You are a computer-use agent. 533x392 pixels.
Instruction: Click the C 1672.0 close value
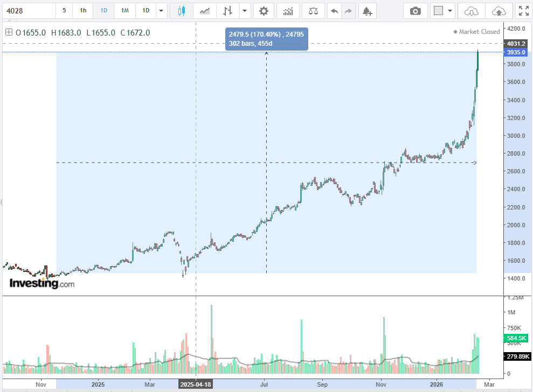[x=135, y=33]
